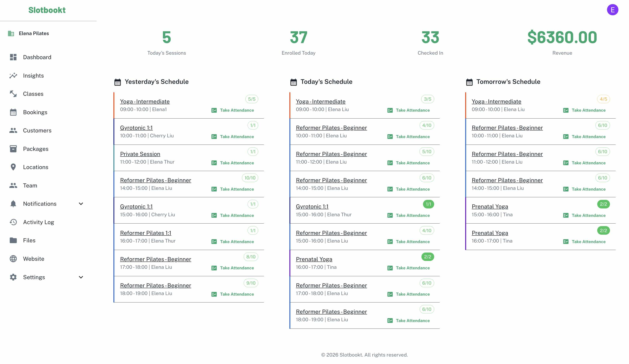Screen dimensions: 629x364
Task: Select the Insights chart icon
Action: click(x=13, y=76)
